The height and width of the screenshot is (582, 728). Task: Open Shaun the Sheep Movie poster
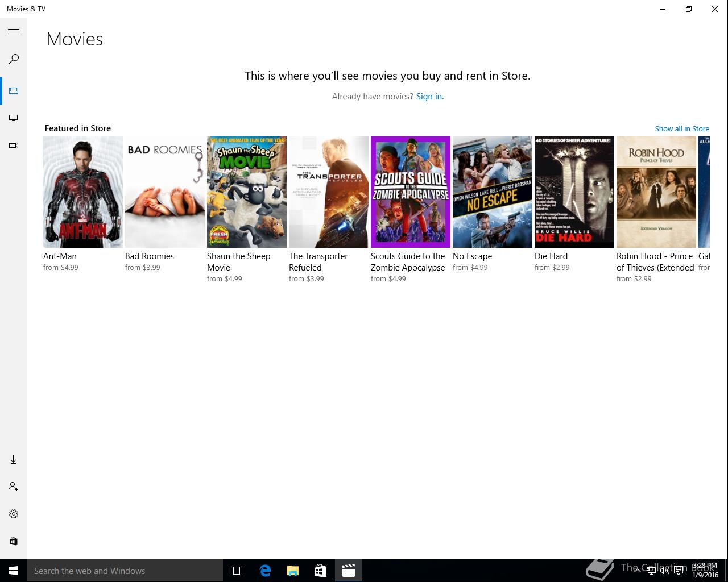click(247, 192)
